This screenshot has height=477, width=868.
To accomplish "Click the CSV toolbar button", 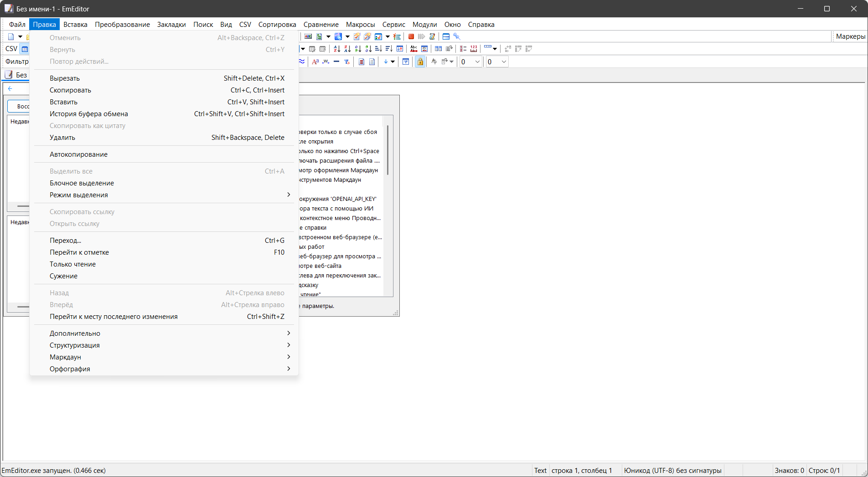I will tap(11, 49).
